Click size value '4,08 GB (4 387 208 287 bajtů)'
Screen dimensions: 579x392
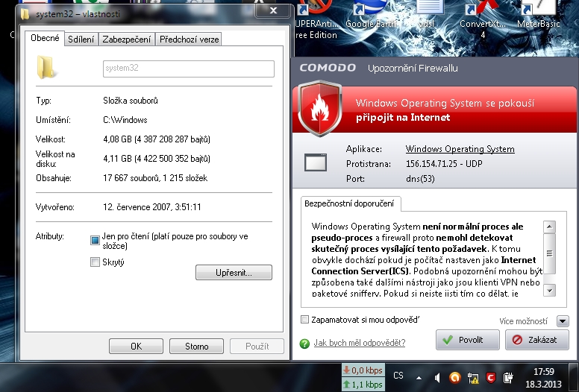point(157,139)
